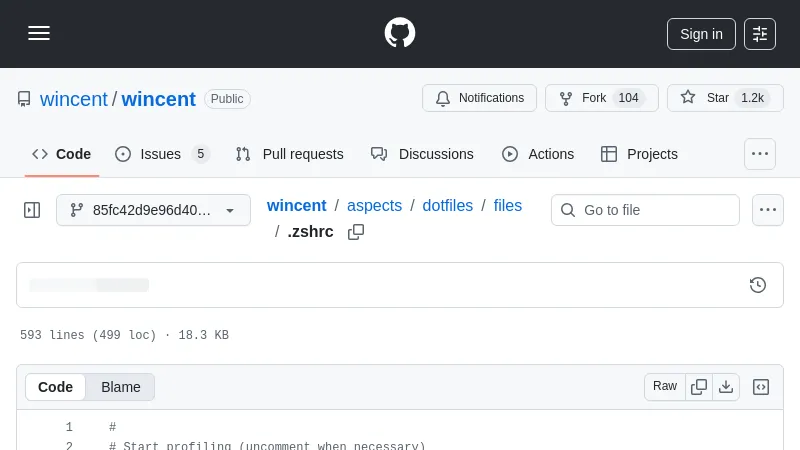The width and height of the screenshot is (800, 450).
Task: Open more file actions menu
Action: click(768, 210)
